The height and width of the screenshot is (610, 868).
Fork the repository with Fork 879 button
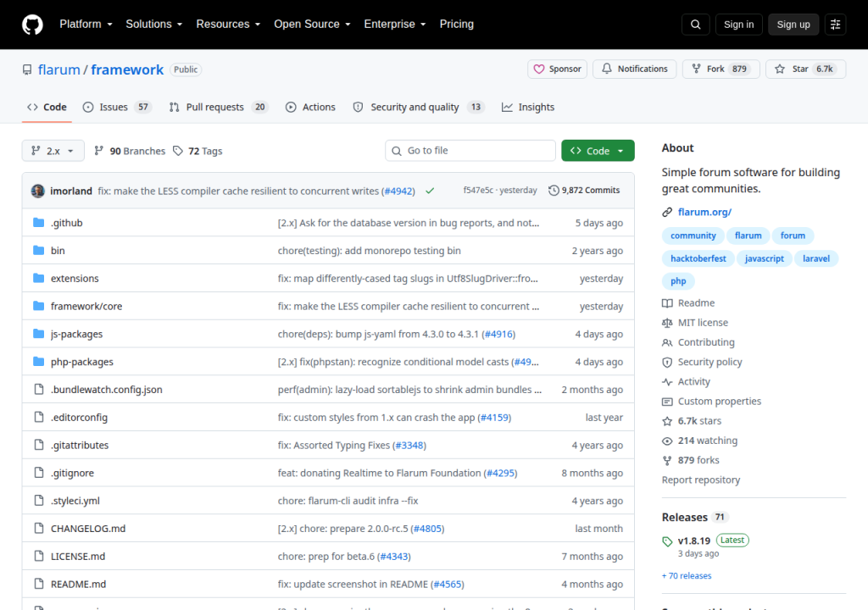(x=721, y=69)
